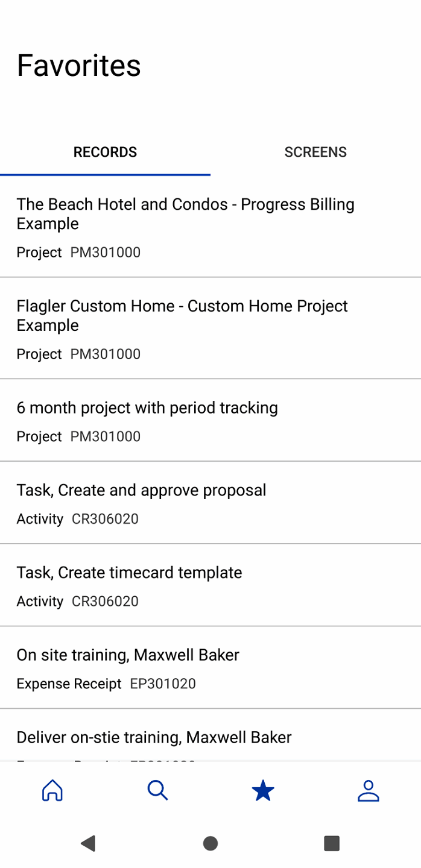Tap the Favorites star icon
This screenshot has height=868, width=421.
[263, 790]
